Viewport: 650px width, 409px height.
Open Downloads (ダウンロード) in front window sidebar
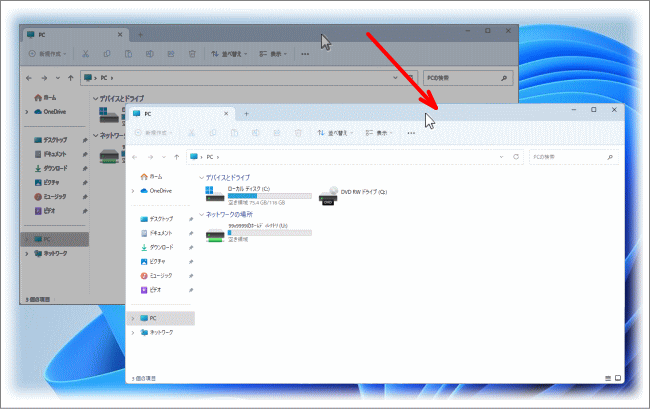(157, 247)
